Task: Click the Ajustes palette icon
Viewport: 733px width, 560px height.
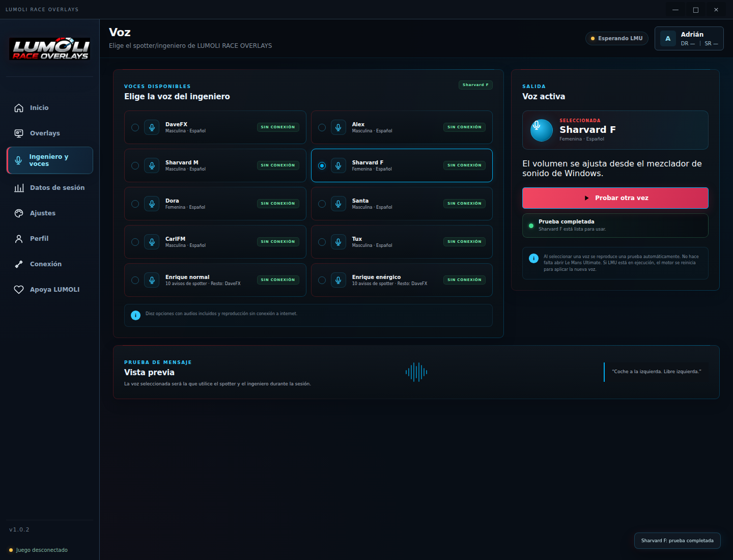Action: [x=19, y=213]
